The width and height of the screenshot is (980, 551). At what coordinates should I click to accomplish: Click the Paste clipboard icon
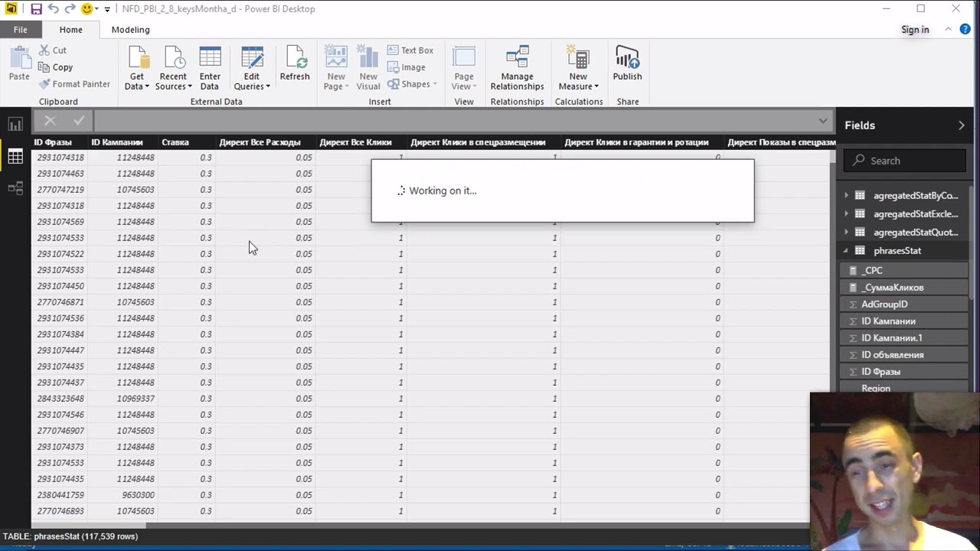(x=19, y=58)
